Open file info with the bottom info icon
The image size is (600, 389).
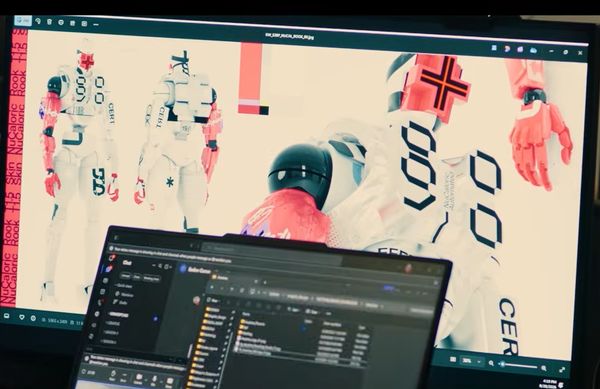pos(33,318)
